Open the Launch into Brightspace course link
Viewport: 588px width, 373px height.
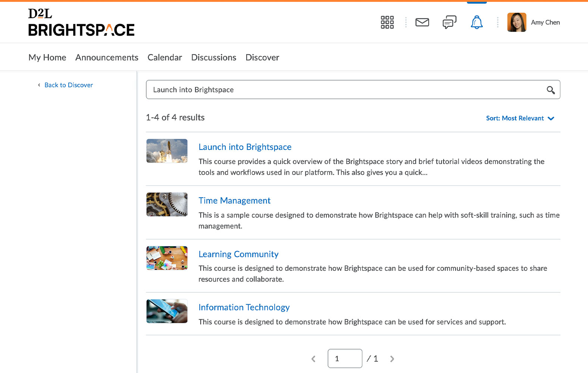[245, 147]
